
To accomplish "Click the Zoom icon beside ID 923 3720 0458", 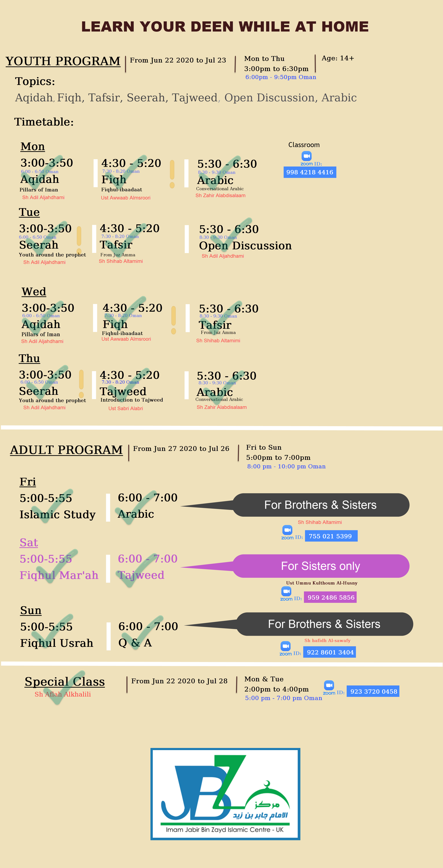I will point(329,685).
